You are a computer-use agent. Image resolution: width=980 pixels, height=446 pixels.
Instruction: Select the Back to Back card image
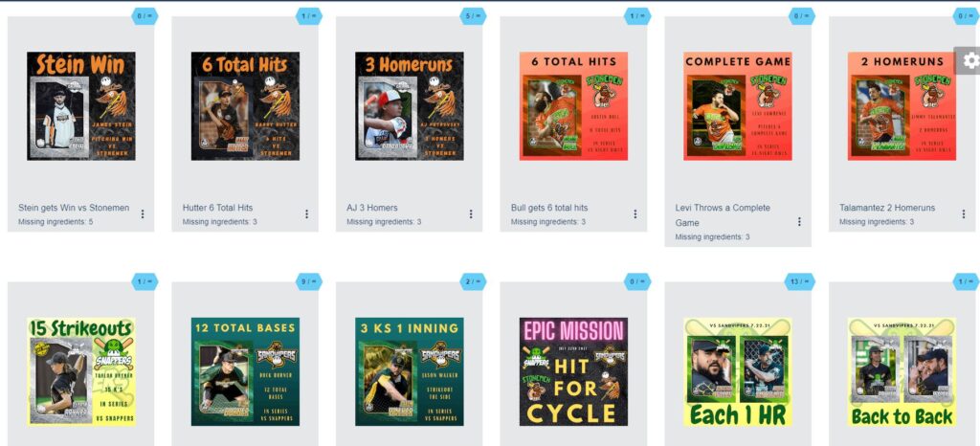tap(902, 371)
